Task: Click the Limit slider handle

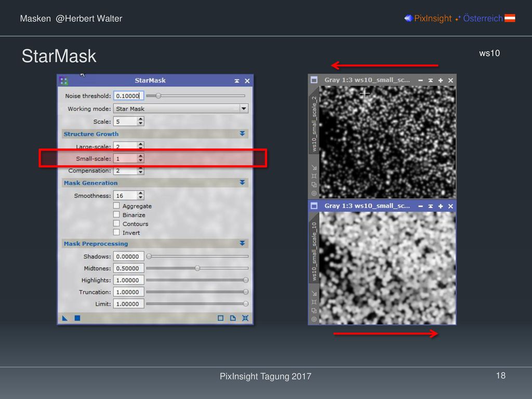Action: click(x=246, y=303)
